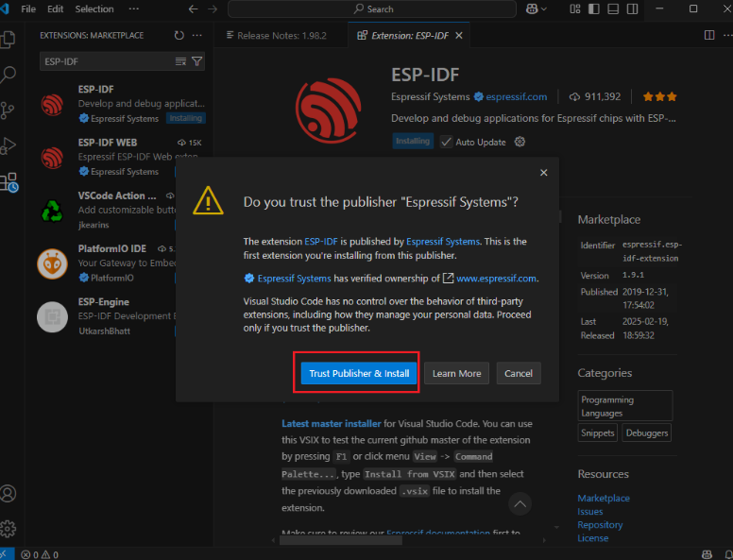Clear extensions search results
Viewport: 733px width, 560px height.
click(x=180, y=61)
